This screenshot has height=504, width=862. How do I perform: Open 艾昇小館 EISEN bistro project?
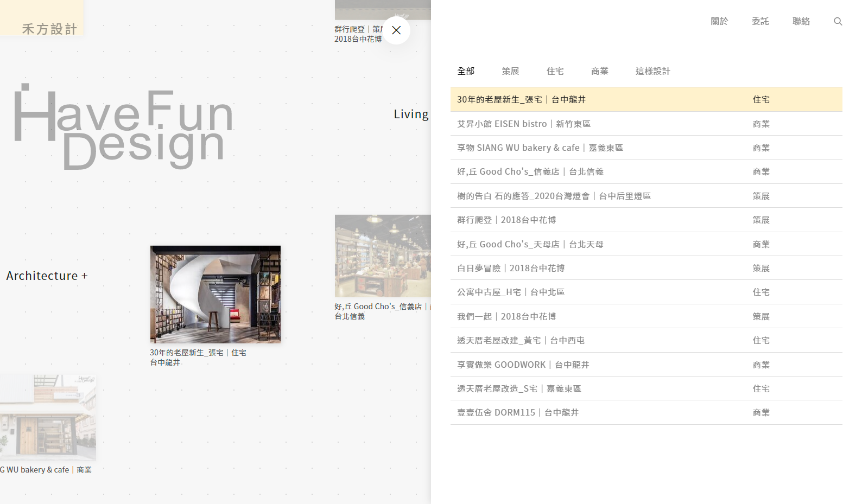[523, 124]
